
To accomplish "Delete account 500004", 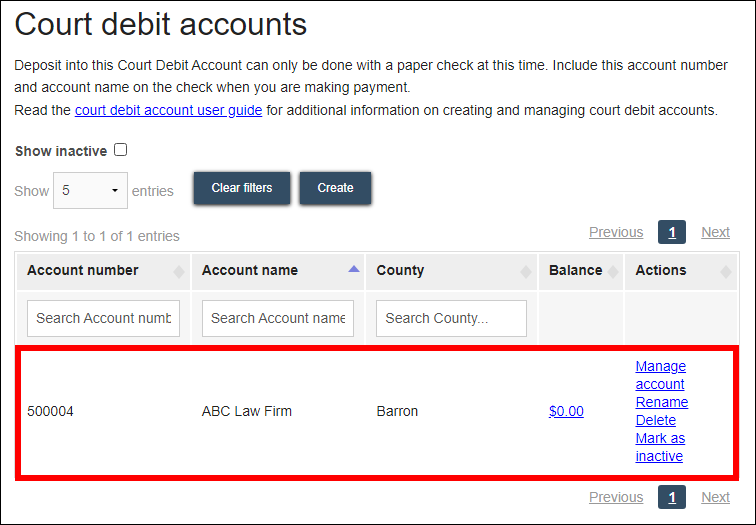I will coord(656,420).
